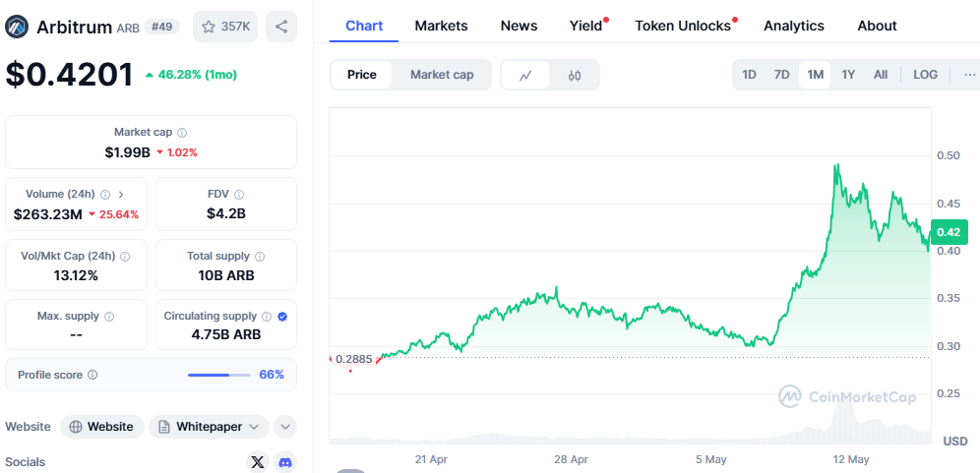Switch to line chart view icon
The image size is (980, 473).
click(x=525, y=75)
